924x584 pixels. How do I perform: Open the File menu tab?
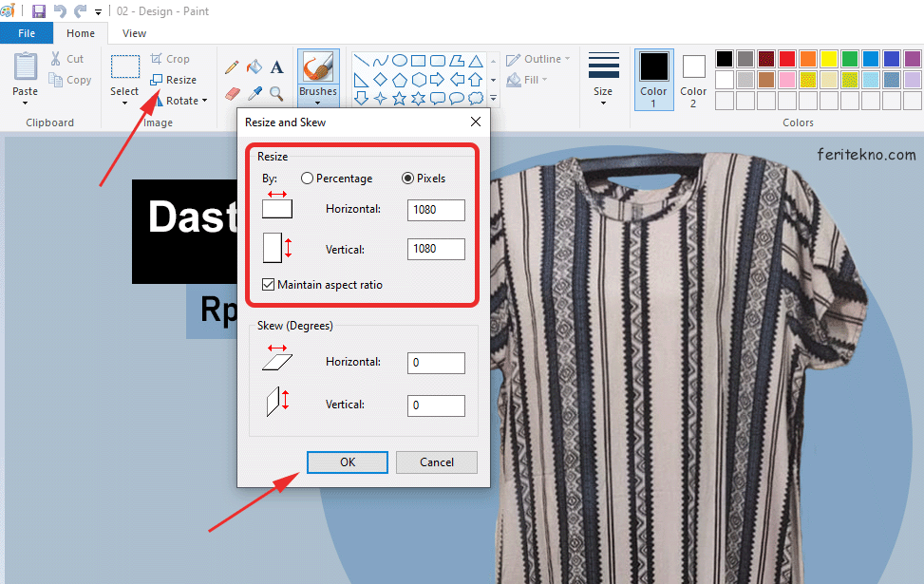point(27,33)
